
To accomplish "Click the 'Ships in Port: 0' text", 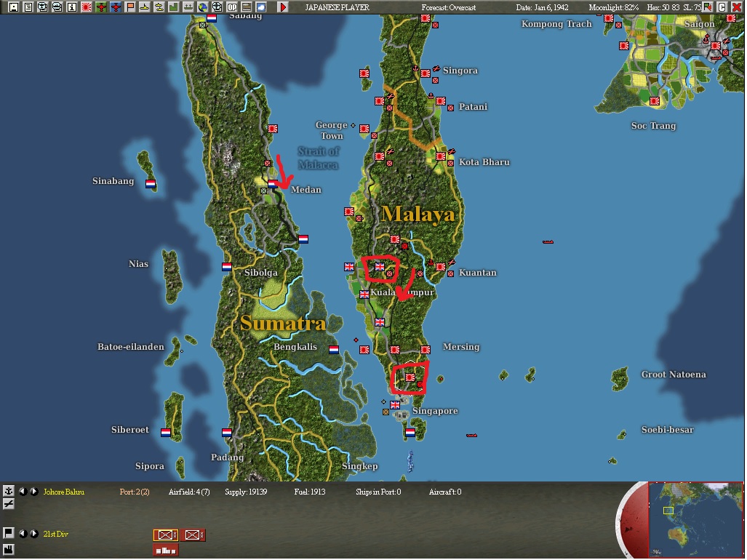I will 378,492.
